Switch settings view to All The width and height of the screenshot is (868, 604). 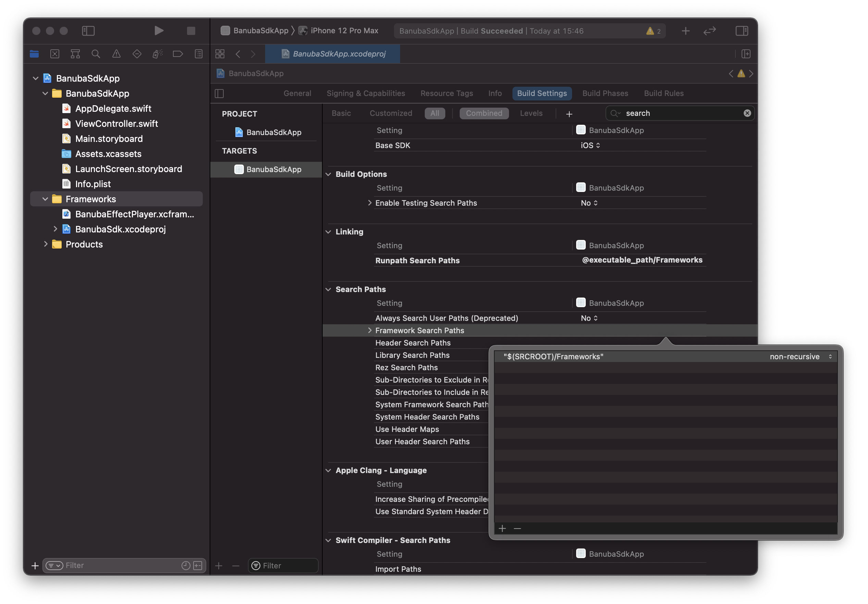(x=434, y=113)
